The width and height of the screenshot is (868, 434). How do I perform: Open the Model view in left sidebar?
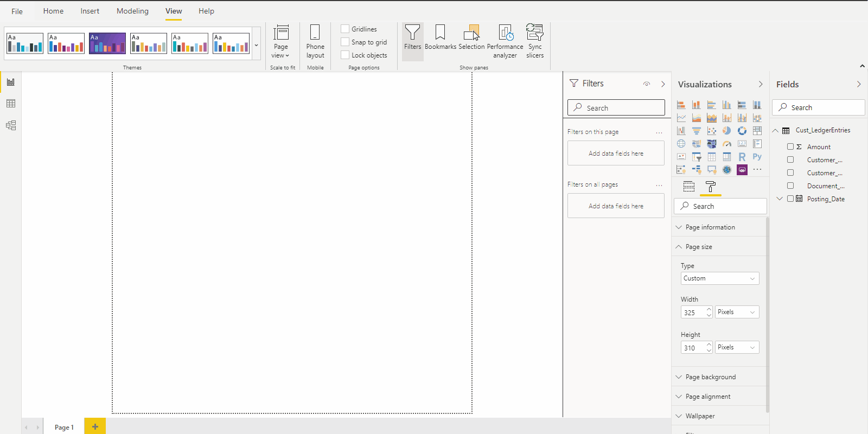[11, 125]
